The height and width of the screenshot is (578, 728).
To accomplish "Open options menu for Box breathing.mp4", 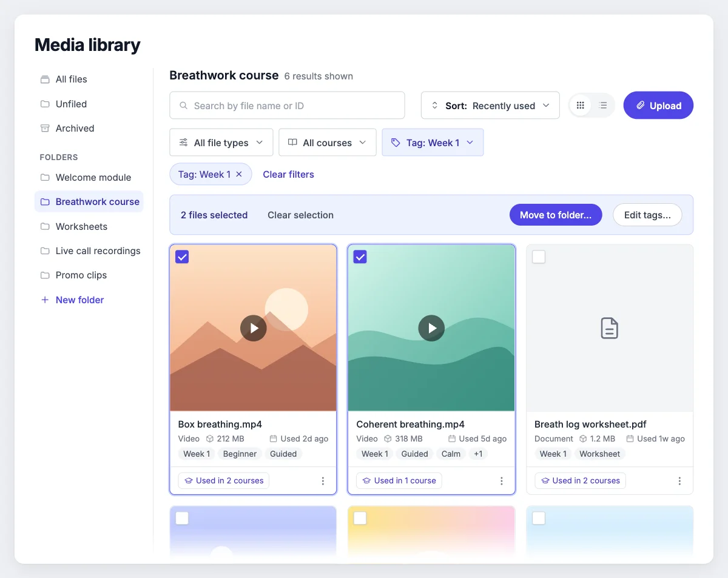I will point(323,481).
